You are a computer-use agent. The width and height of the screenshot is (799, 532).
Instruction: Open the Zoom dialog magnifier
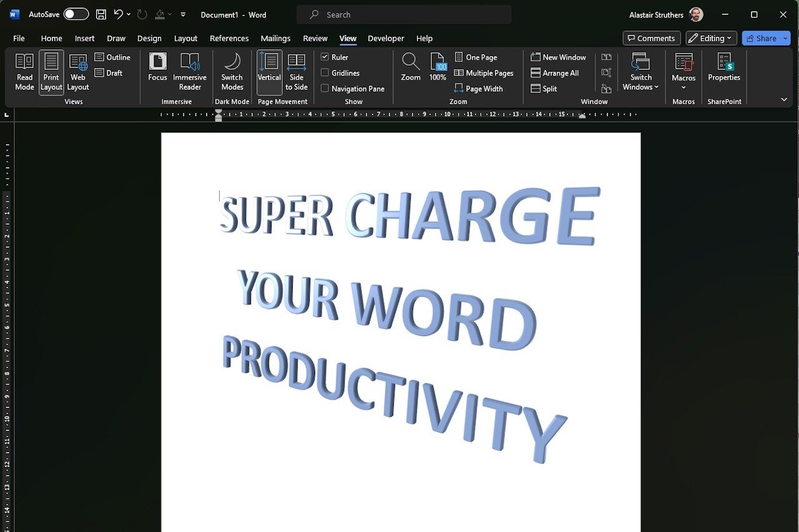pyautogui.click(x=411, y=67)
